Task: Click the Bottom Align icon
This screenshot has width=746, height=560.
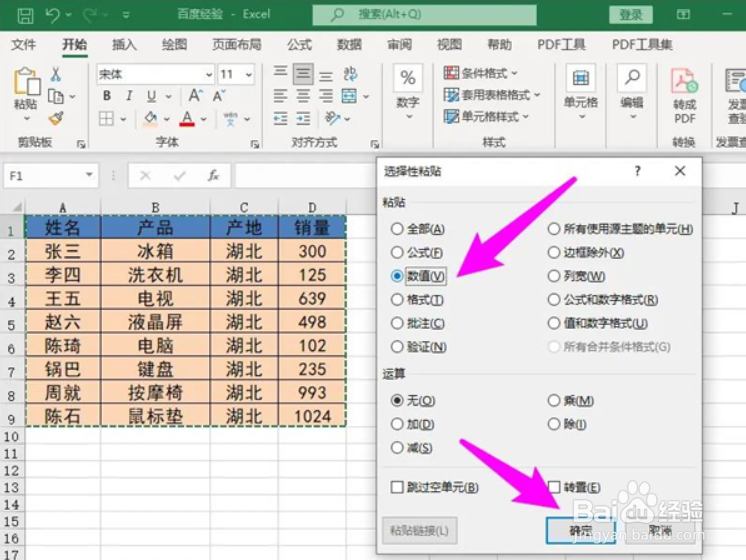Action: 326,75
